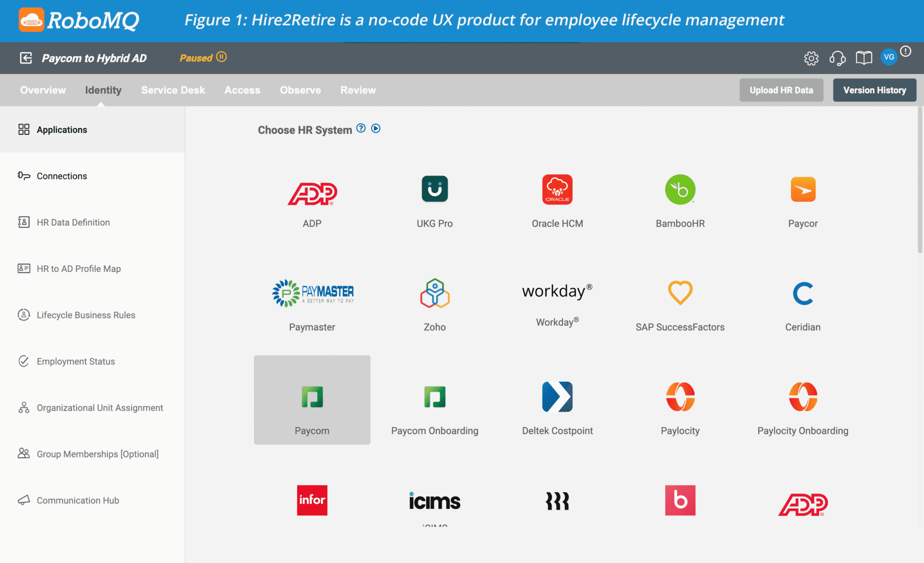Open the settings gear icon
This screenshot has width=924, height=563.
811,58
